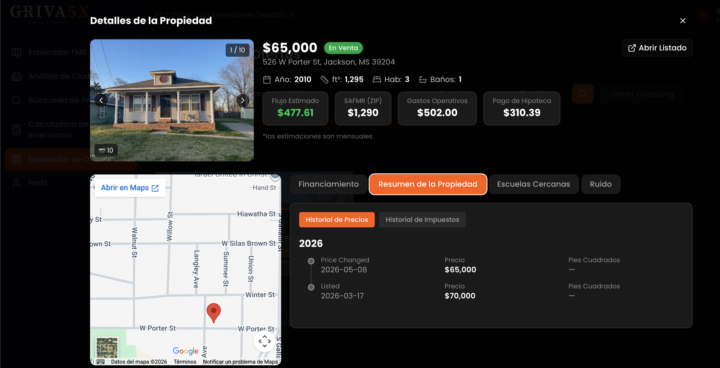Image resolution: width=720 pixels, height=368 pixels.
Task: Click the bathtub icon next to Baños
Action: click(422, 79)
